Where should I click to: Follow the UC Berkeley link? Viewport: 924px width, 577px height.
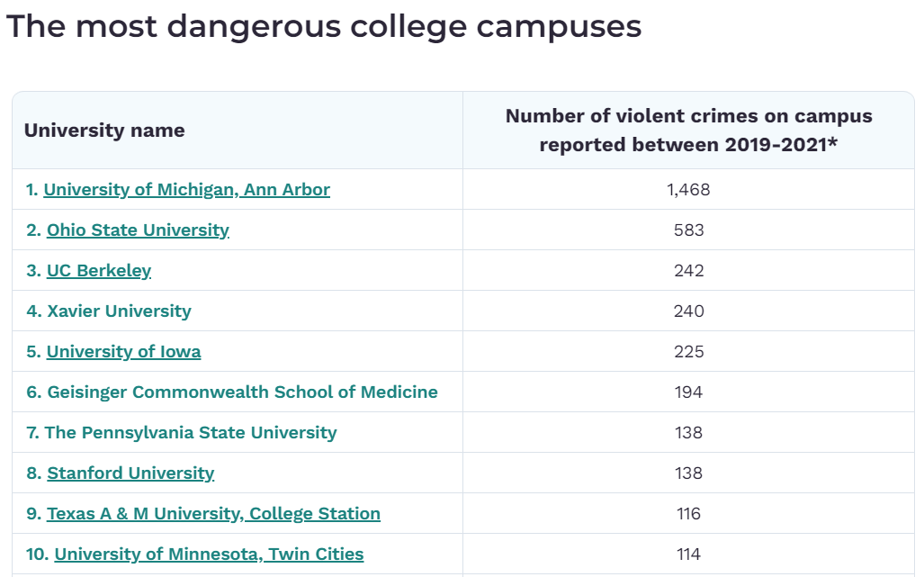click(x=99, y=271)
